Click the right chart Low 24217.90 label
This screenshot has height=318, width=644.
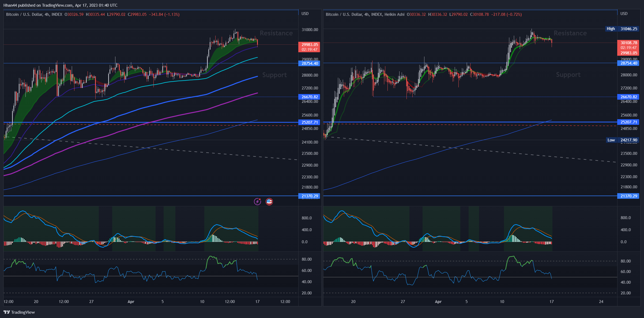[623, 140]
